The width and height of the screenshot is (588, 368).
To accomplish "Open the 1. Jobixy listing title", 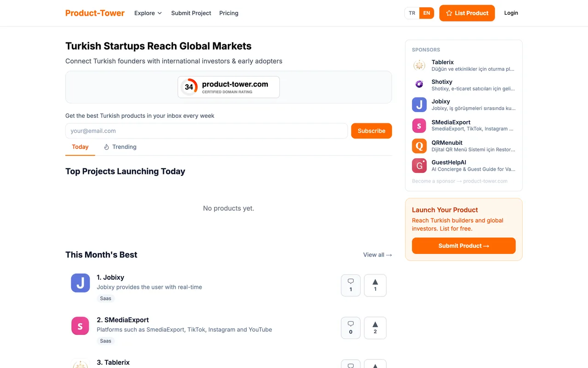I will [x=110, y=277].
